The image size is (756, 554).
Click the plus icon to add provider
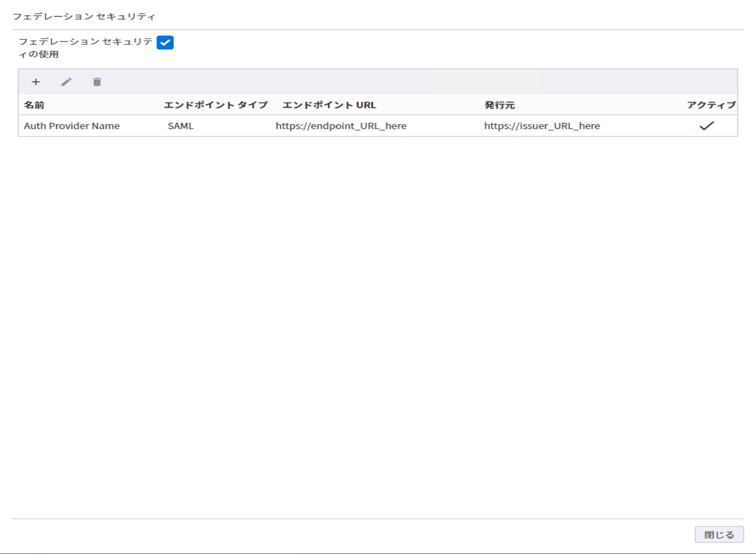click(x=36, y=82)
